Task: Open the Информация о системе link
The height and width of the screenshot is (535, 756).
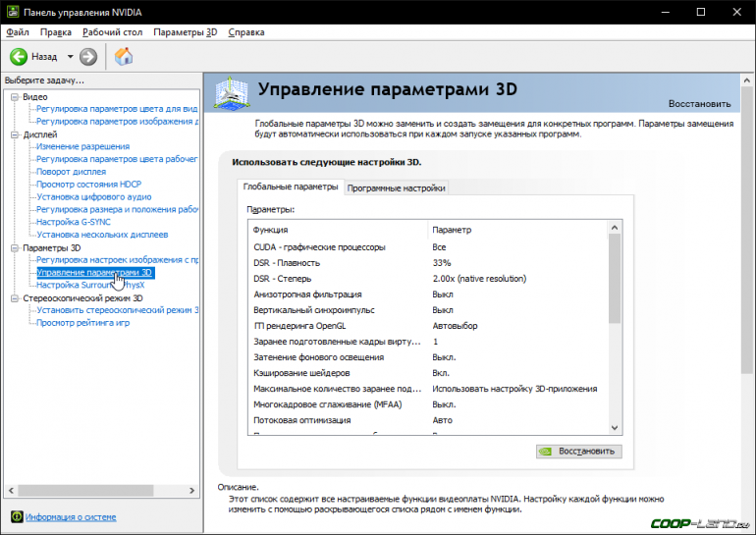Action: coord(71,516)
